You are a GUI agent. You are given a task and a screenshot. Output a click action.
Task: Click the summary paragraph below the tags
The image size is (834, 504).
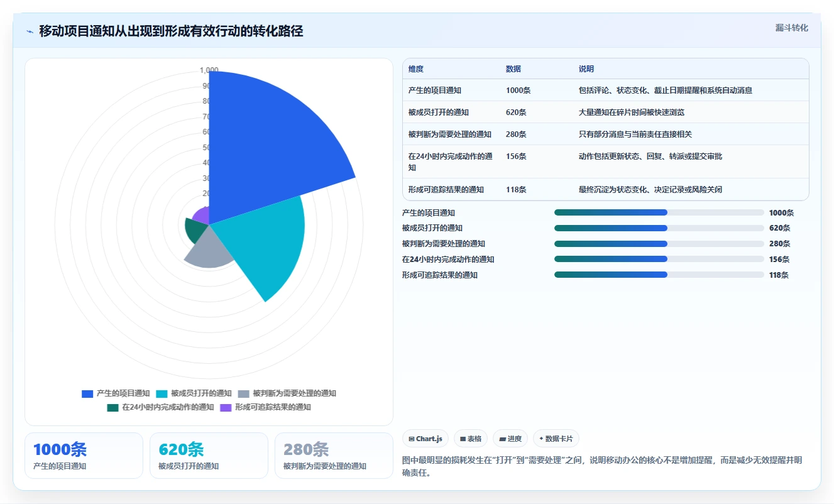602,466
